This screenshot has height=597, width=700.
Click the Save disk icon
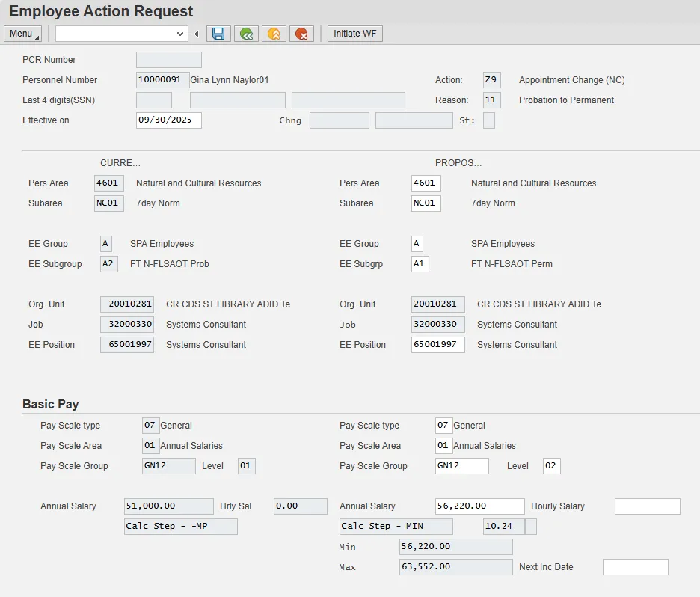click(218, 34)
